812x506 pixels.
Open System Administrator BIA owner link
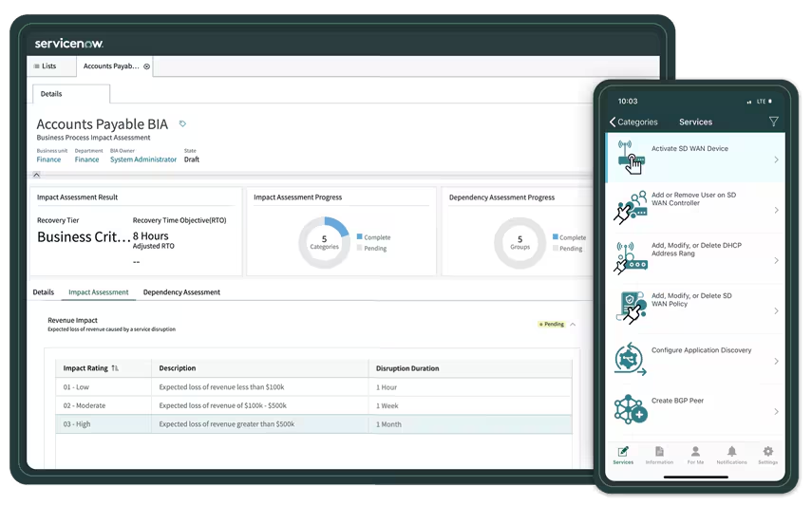(143, 159)
